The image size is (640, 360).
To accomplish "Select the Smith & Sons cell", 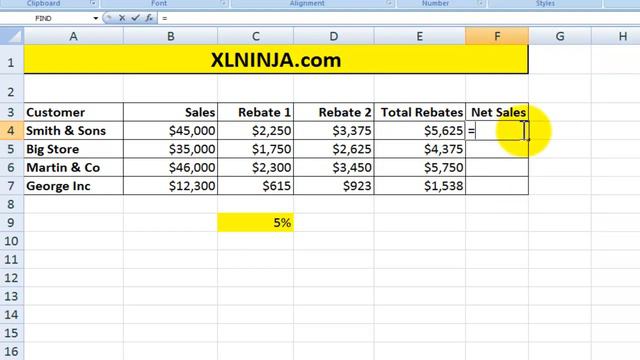I will pyautogui.click(x=73, y=131).
